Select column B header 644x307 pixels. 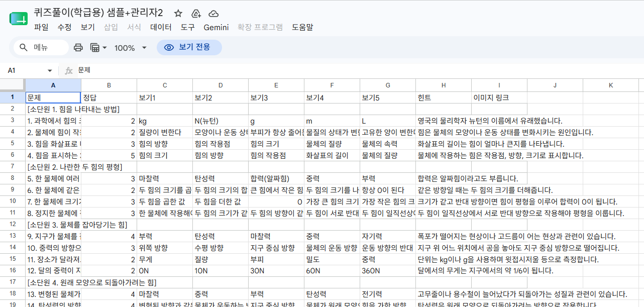pos(109,85)
